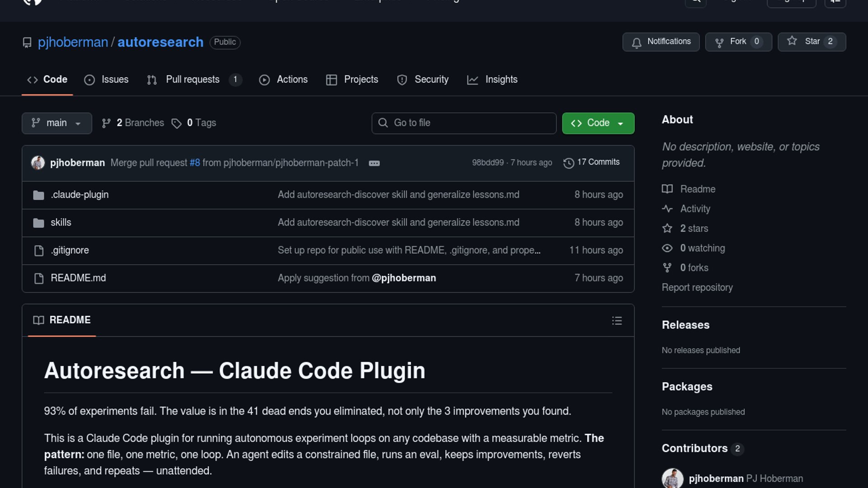This screenshot has height=488, width=868.
Task: Click the Go to file search field
Action: [464, 123]
